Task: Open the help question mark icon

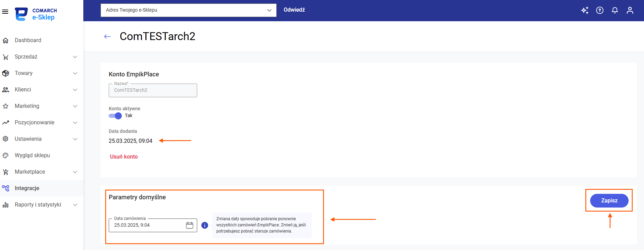Action: [600, 10]
